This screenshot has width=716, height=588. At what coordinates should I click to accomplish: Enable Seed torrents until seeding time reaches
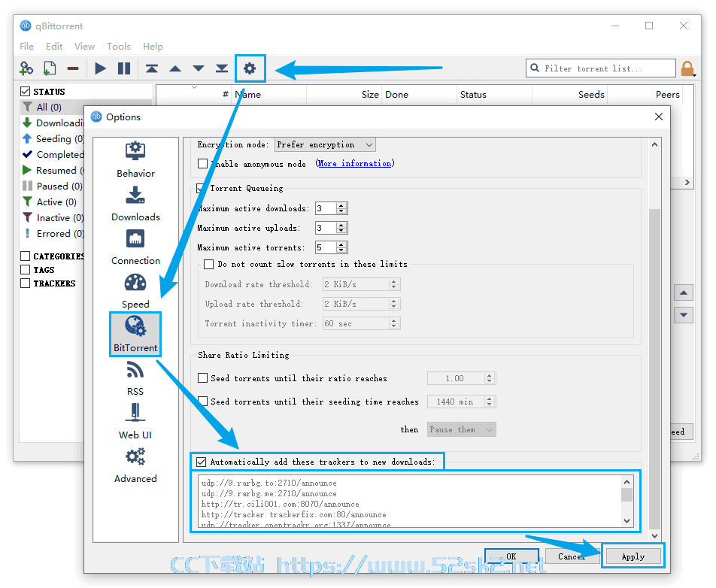[202, 402]
